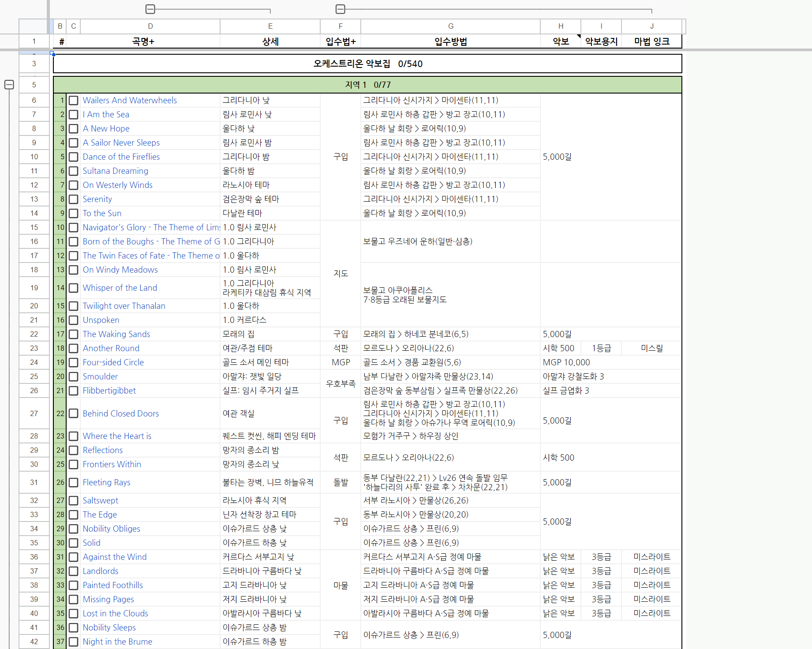Screen dimensions: 812x649
Task: Tick the Night in the Brume checkbox
Action: pos(74,642)
